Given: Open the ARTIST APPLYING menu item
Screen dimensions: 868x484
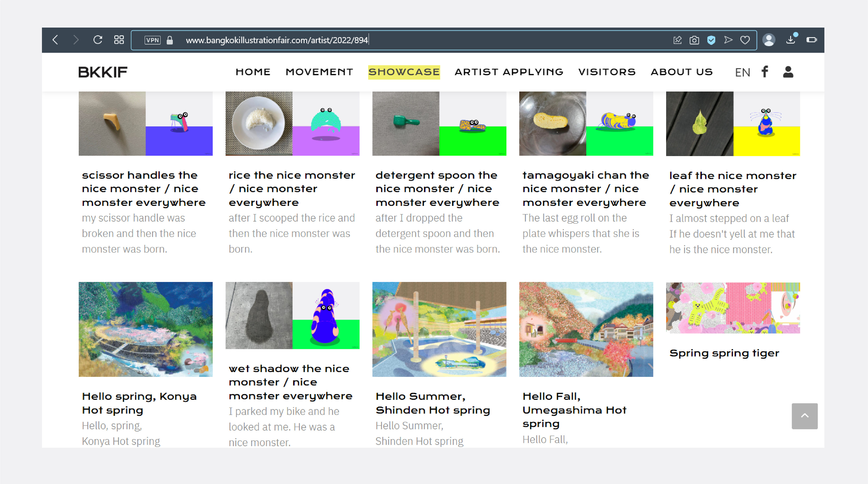Looking at the screenshot, I should click(x=509, y=72).
